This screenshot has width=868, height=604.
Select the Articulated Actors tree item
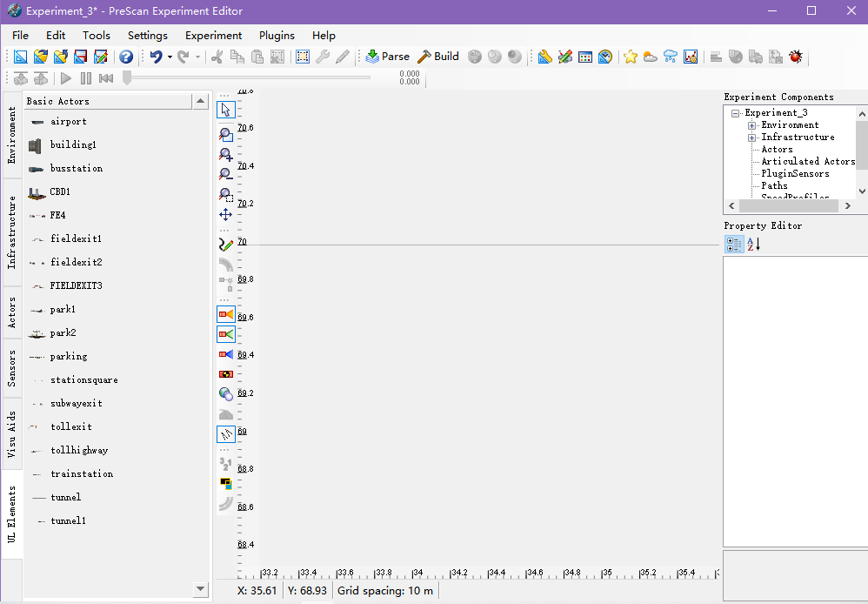808,161
